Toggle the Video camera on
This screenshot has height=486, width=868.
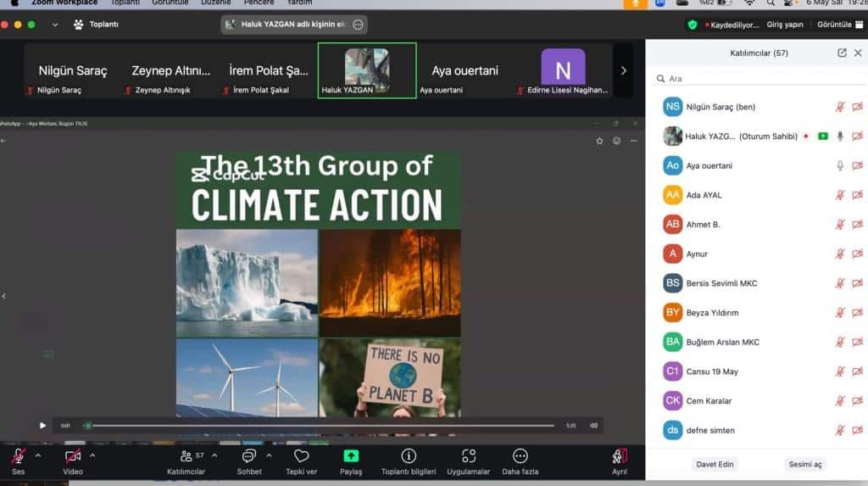pos(73,456)
